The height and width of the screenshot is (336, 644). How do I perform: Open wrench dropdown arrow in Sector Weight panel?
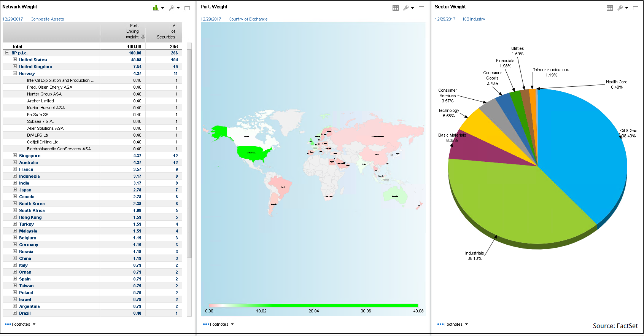coord(627,8)
